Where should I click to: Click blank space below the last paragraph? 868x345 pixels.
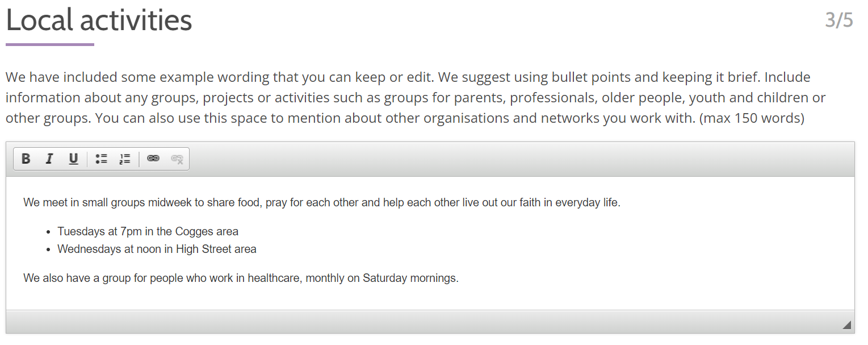(x=430, y=298)
